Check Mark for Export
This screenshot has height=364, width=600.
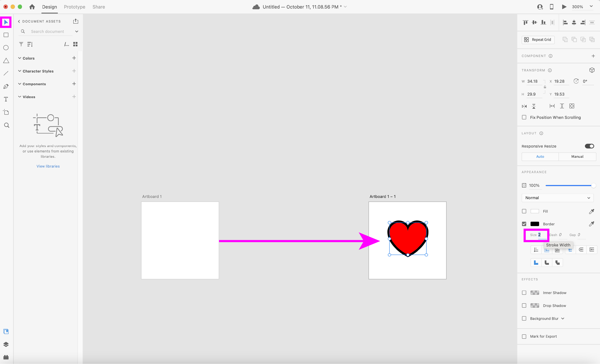point(524,336)
